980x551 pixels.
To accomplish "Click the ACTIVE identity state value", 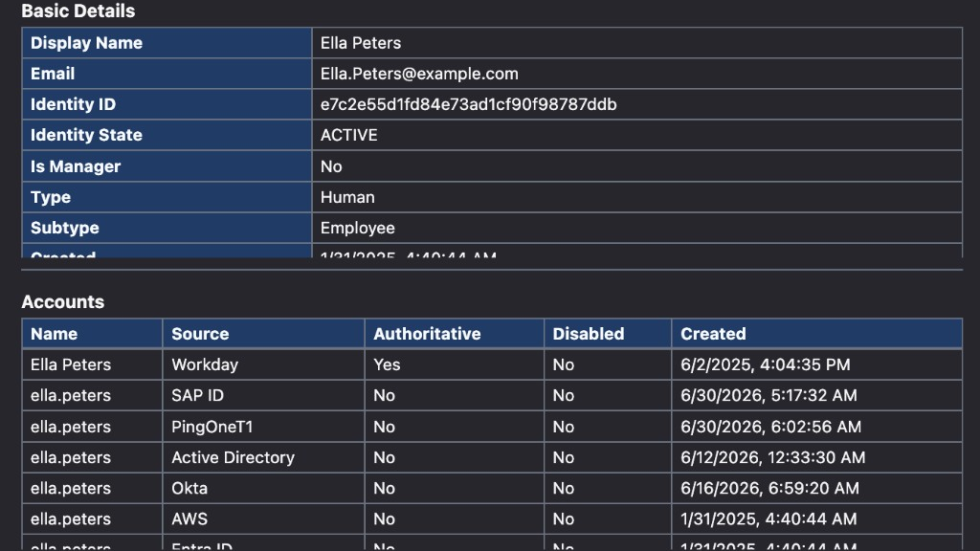I will 348,135.
